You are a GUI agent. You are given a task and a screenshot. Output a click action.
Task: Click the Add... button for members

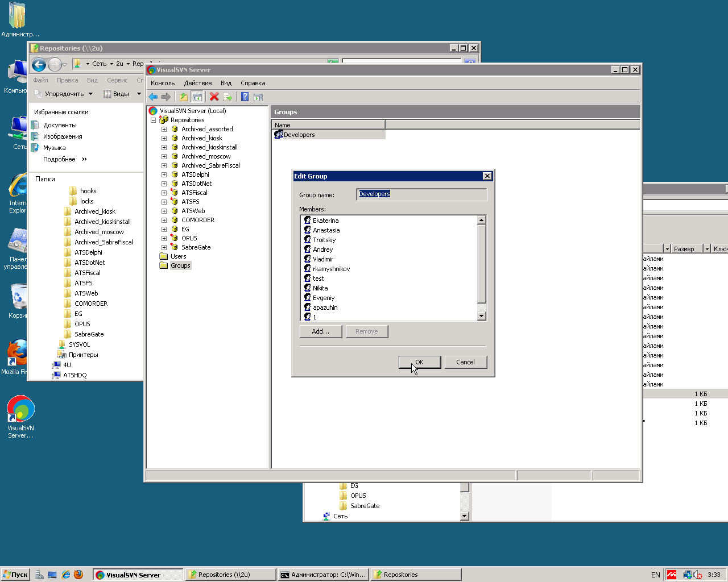pyautogui.click(x=321, y=331)
